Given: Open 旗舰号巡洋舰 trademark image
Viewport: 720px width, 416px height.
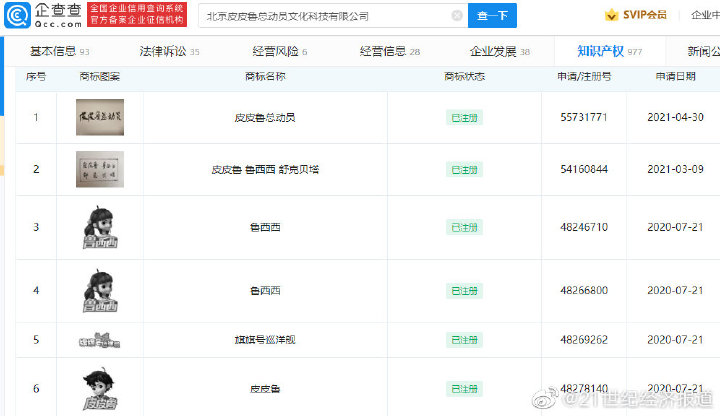Looking at the screenshot, I should point(100,340).
